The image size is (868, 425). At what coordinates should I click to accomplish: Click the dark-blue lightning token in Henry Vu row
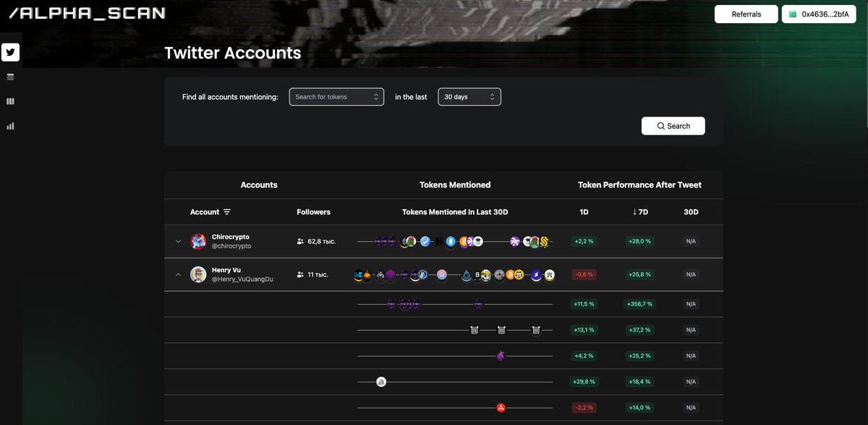(x=536, y=275)
